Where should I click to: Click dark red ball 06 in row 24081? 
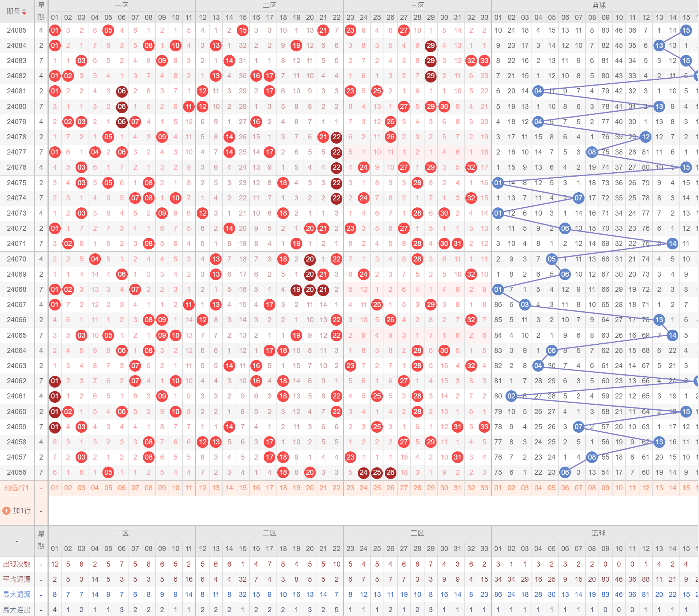[x=122, y=91]
